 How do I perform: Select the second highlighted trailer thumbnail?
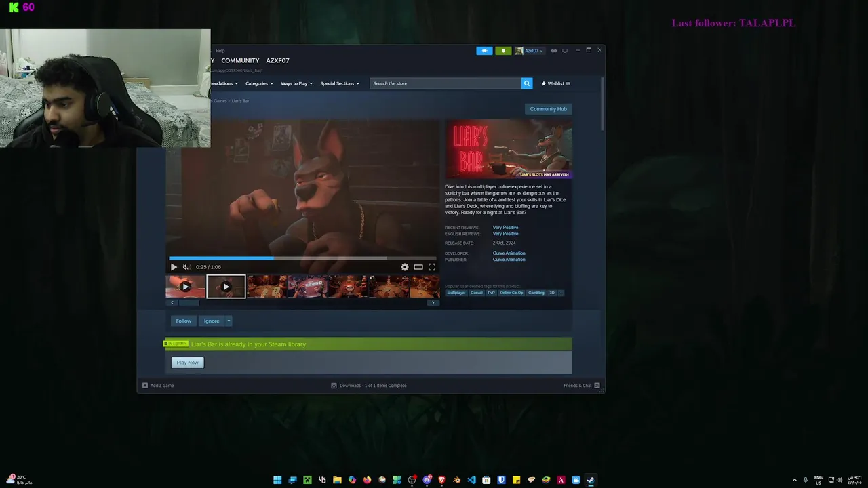226,287
